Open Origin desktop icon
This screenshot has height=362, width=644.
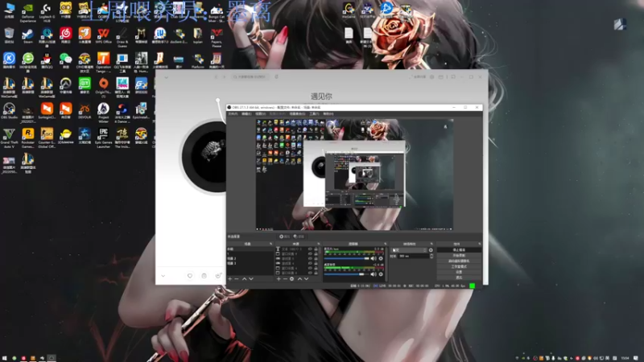[104, 86]
